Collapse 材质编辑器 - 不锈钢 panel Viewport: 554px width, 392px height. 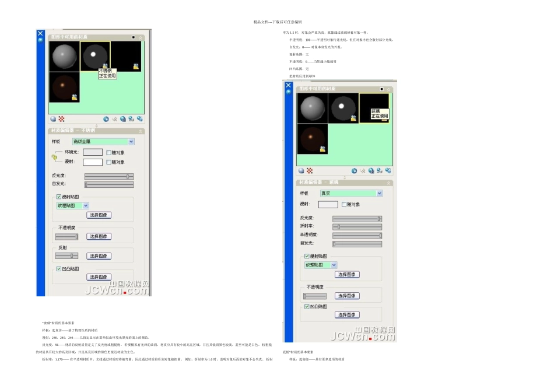click(141, 131)
